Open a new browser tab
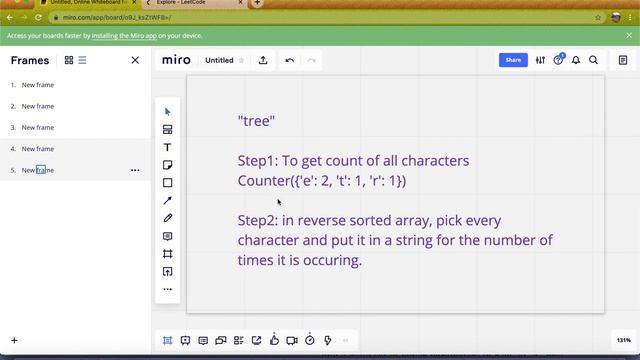Image resolution: width=640 pixels, height=360 pixels. pyautogui.click(x=257, y=3)
